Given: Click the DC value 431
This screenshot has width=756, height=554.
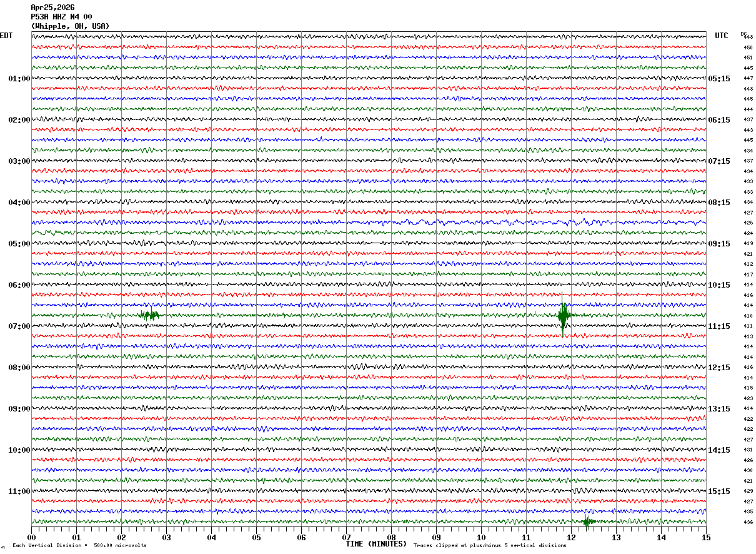Looking at the screenshot, I should (x=748, y=450).
